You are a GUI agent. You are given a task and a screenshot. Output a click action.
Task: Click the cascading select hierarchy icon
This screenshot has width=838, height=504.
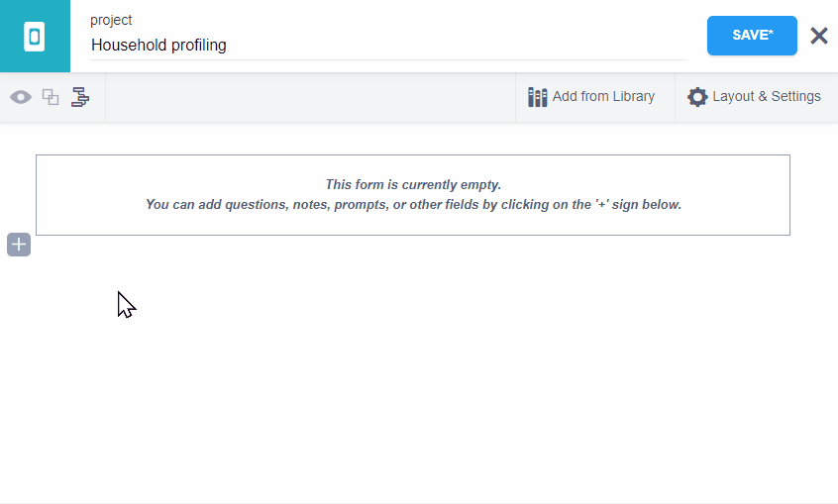(80, 97)
